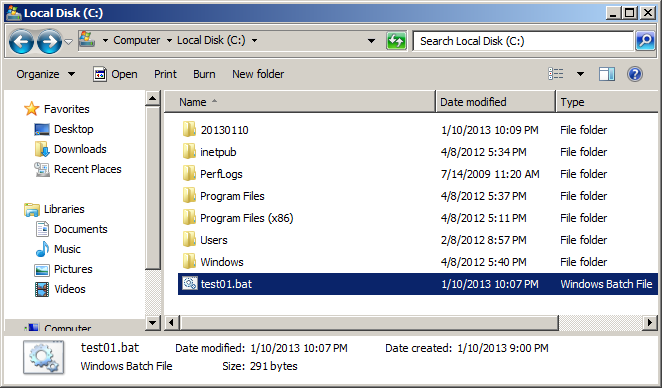The image size is (662, 388).
Task: Click the horizontal scrollbar right arrow
Action: (x=650, y=323)
